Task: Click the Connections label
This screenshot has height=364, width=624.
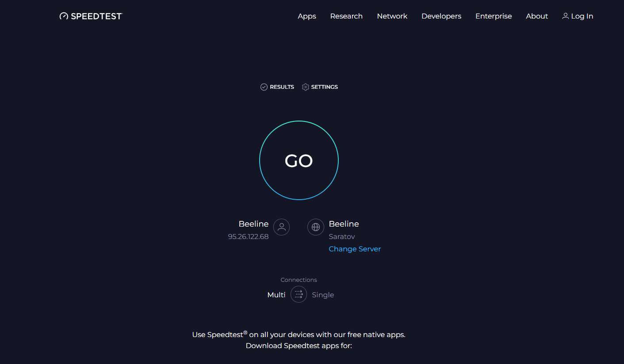Action: click(299, 280)
